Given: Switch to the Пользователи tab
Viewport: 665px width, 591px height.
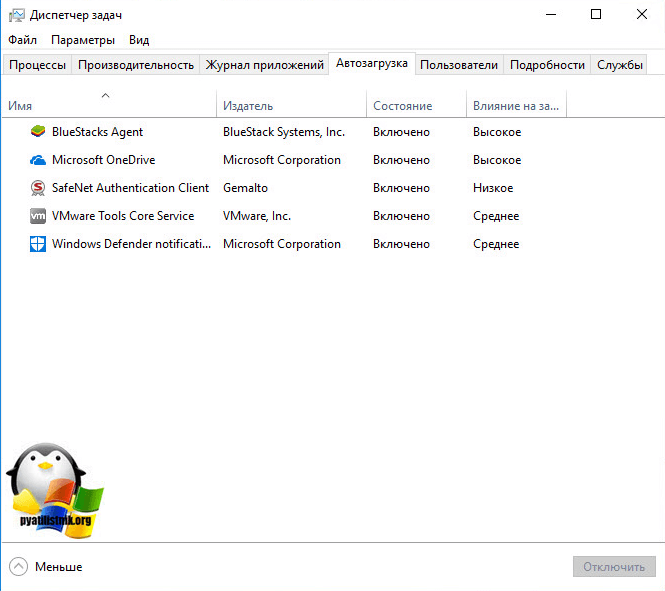Looking at the screenshot, I should (459, 65).
